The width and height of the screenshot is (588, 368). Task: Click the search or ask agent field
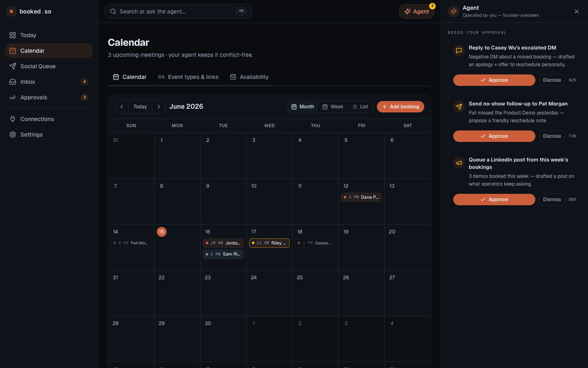(178, 11)
